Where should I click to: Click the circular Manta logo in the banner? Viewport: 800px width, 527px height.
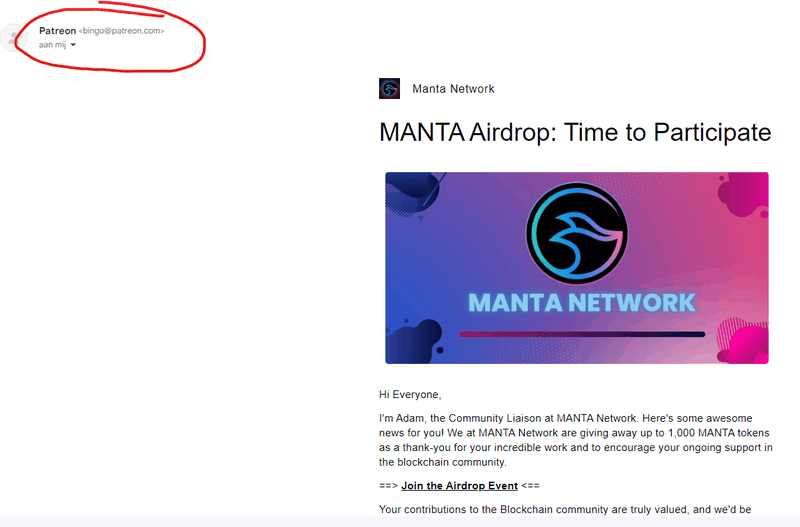[577, 233]
